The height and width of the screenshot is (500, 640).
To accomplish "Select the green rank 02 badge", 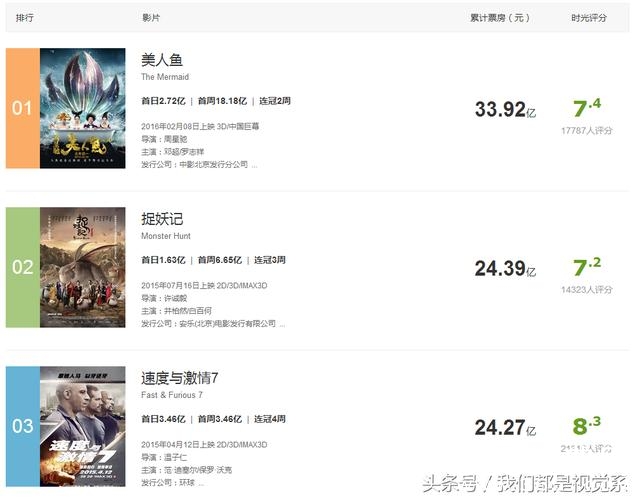I will click(x=23, y=267).
